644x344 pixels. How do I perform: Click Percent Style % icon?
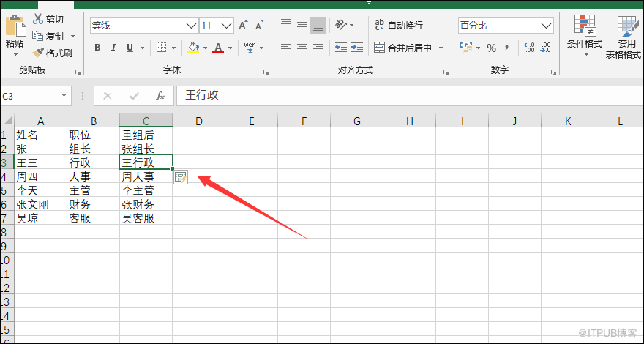[491, 48]
